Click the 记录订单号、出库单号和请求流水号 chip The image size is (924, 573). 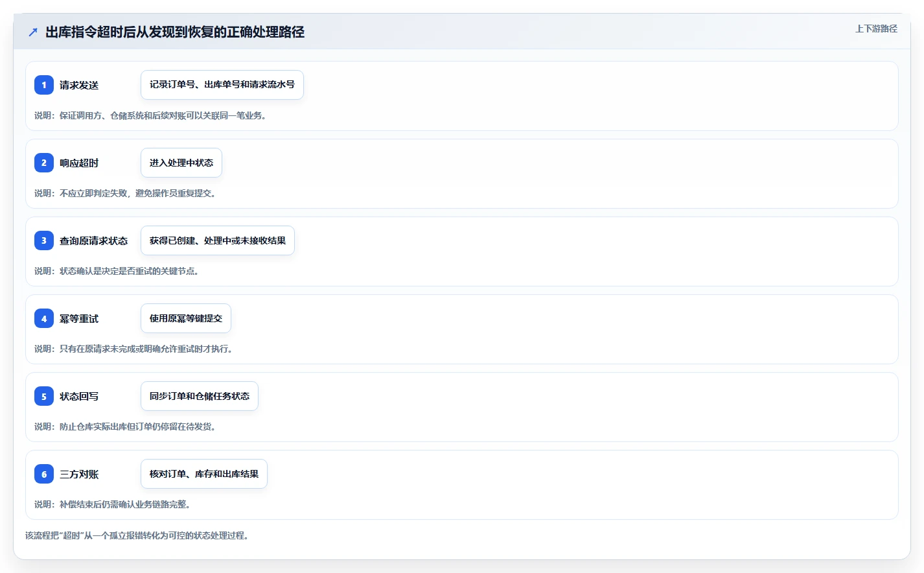tap(222, 85)
